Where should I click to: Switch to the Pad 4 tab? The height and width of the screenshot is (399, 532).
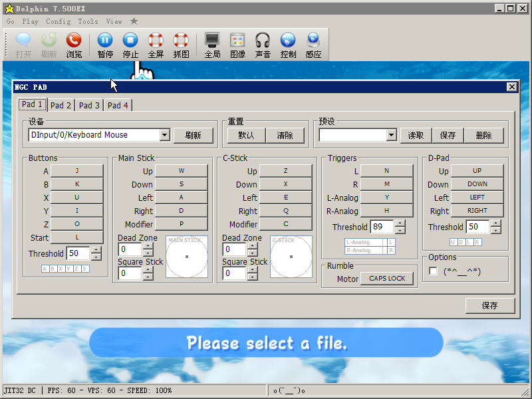click(118, 105)
